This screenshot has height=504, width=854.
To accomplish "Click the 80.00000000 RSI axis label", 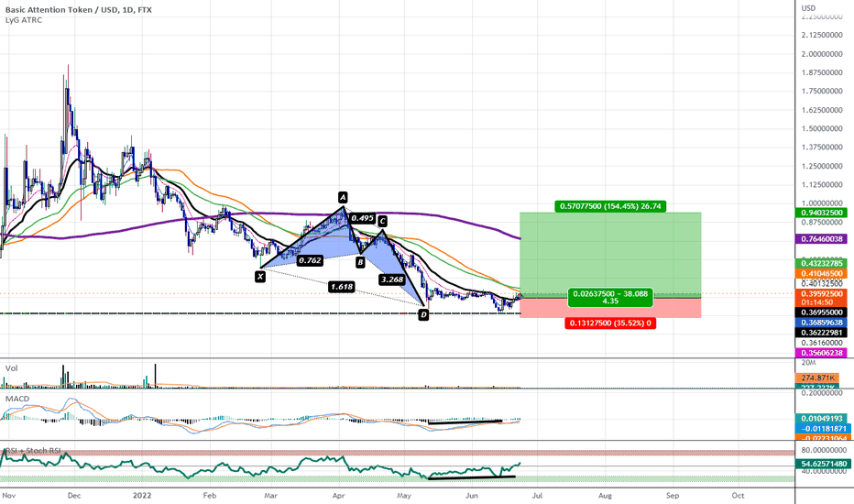I will [824, 450].
